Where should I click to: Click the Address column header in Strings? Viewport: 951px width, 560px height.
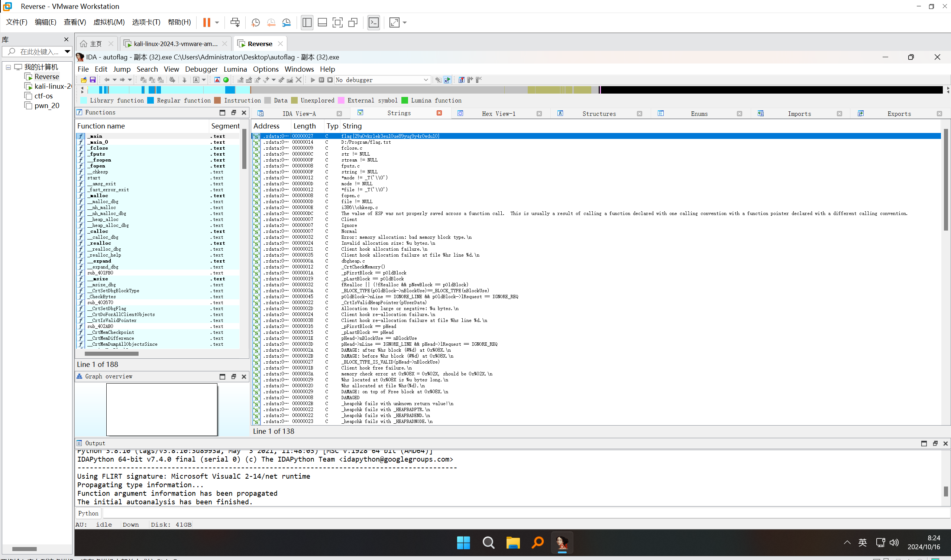tap(271, 126)
